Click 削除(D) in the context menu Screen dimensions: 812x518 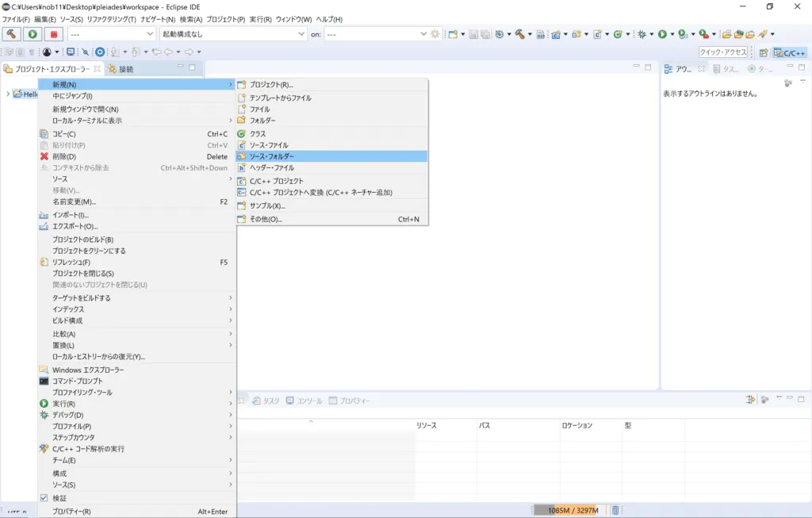coord(136,156)
